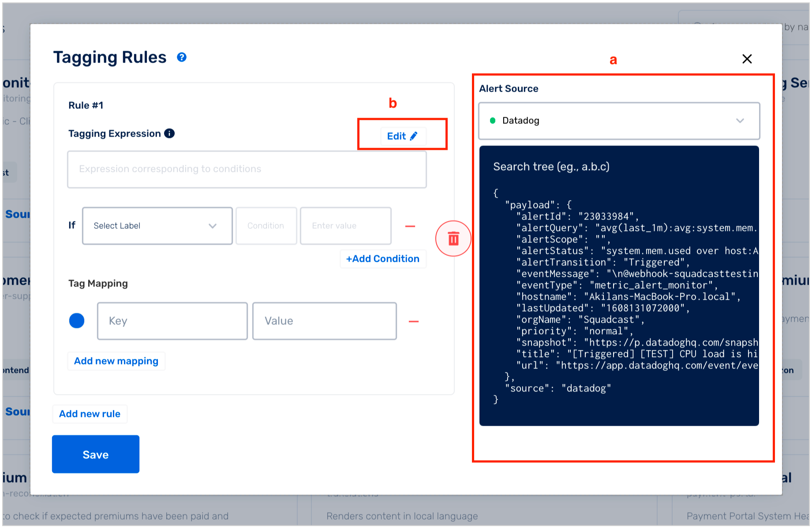Save the tagging rules

click(x=96, y=454)
